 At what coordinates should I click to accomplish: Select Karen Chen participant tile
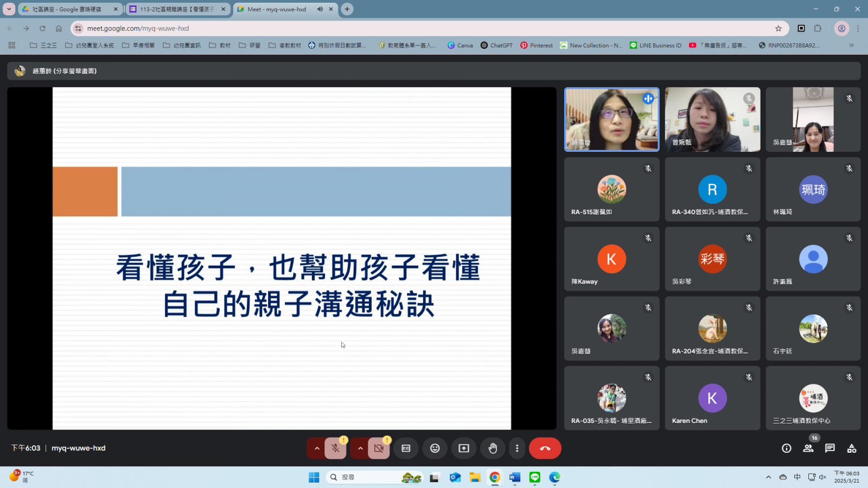pos(712,399)
